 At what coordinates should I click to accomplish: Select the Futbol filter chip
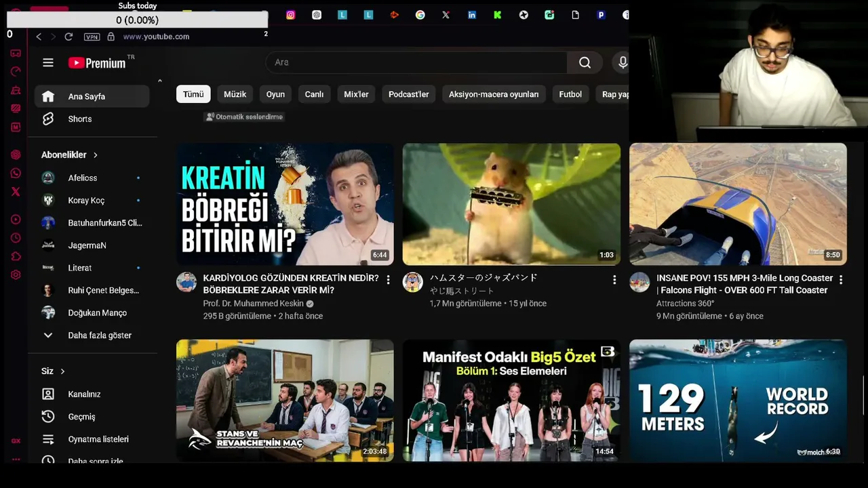(x=570, y=94)
